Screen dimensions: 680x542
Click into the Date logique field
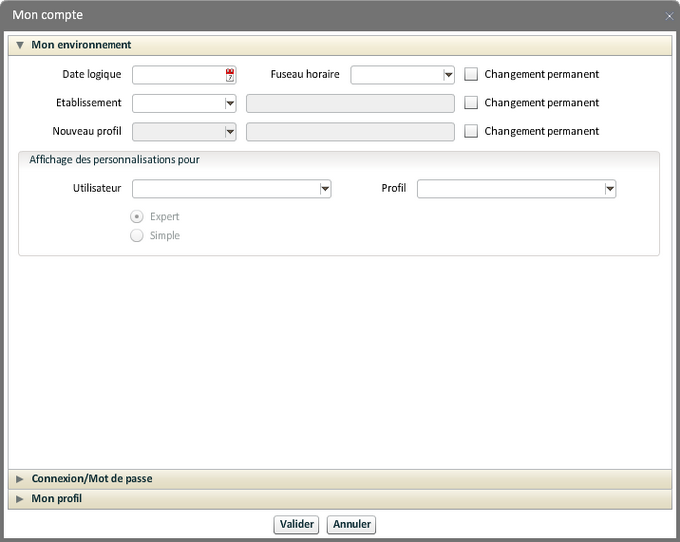tap(178, 74)
